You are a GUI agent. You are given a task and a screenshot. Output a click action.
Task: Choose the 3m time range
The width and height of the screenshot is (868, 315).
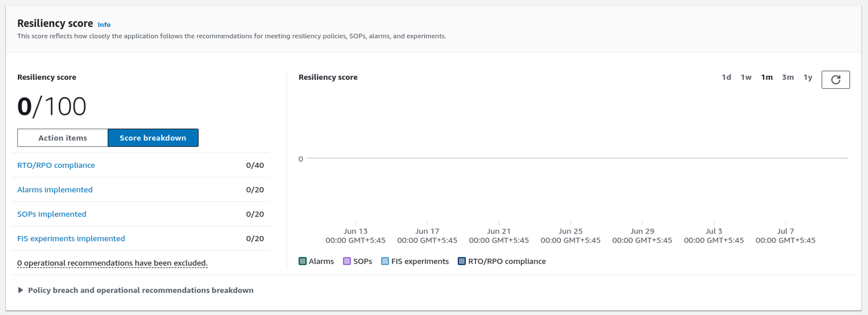(x=787, y=77)
